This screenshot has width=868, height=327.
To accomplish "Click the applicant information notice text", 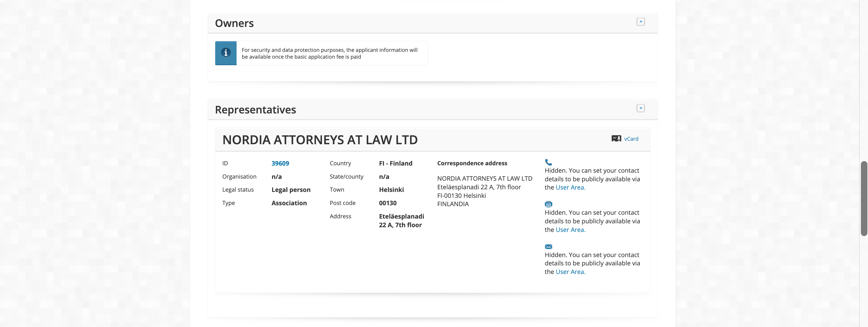I will click(329, 53).
